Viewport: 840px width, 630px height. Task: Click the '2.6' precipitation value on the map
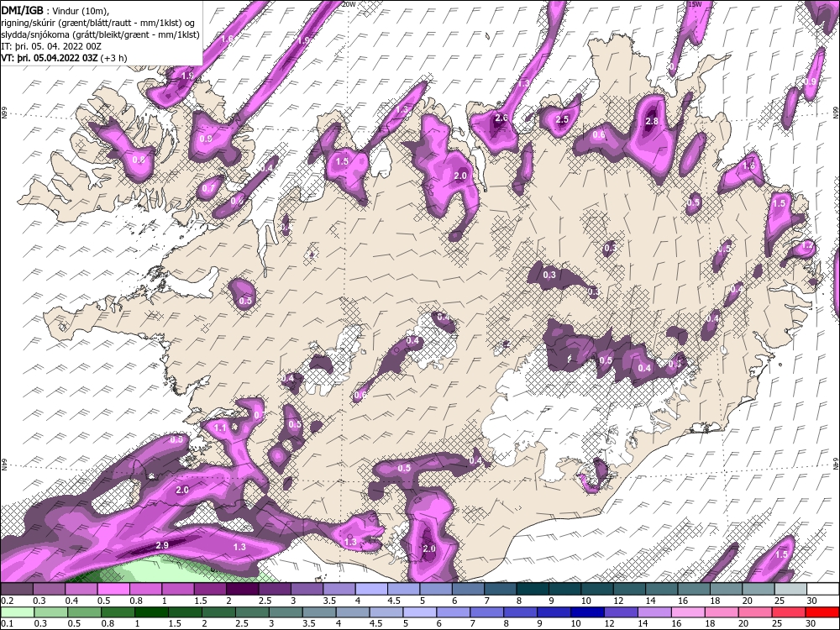click(501, 118)
